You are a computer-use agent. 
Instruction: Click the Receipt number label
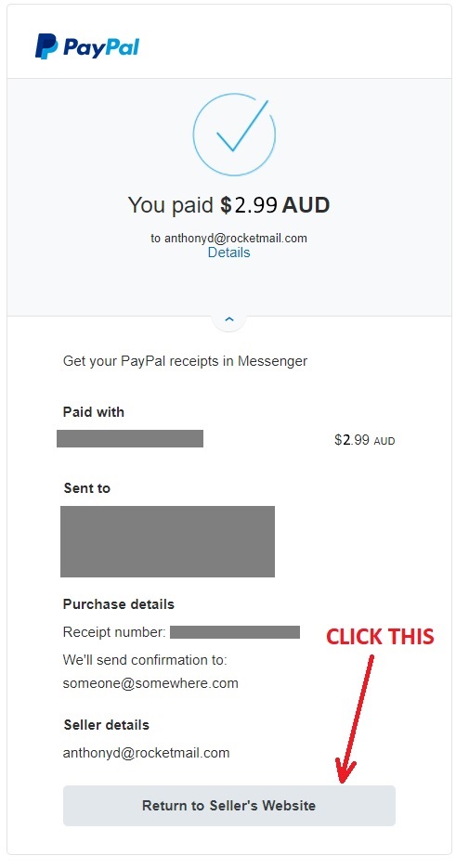(114, 632)
